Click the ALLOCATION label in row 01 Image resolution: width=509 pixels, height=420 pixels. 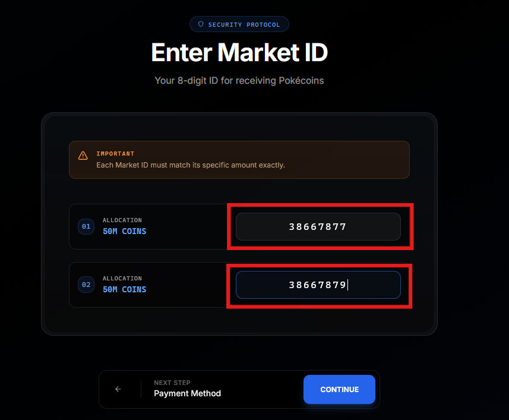coord(122,220)
